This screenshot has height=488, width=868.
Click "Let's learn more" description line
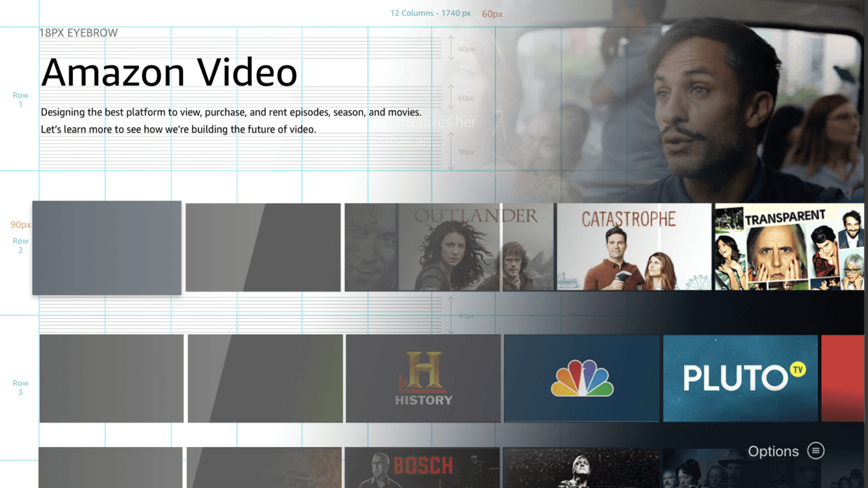179,129
